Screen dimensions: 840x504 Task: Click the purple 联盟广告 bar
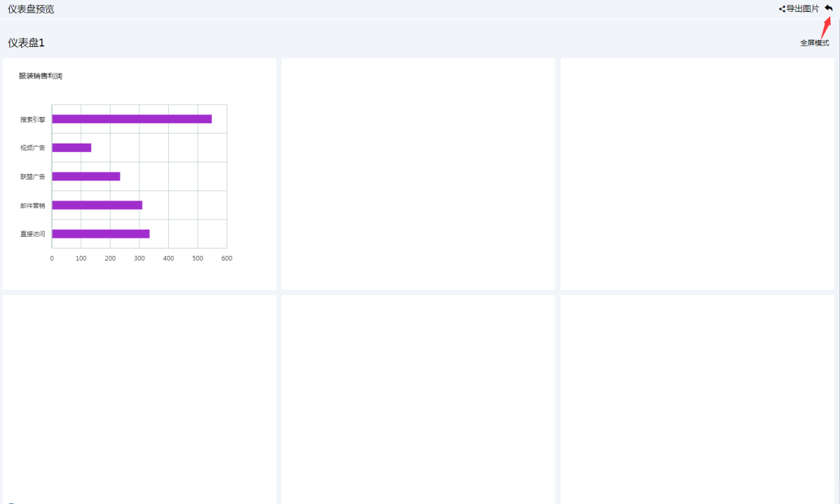coord(86,177)
